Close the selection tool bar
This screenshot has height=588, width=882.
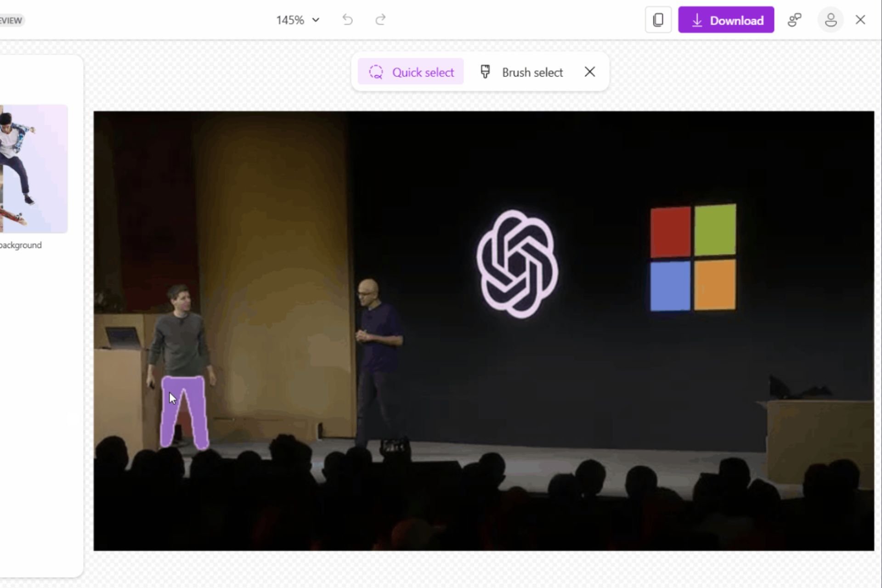point(590,72)
